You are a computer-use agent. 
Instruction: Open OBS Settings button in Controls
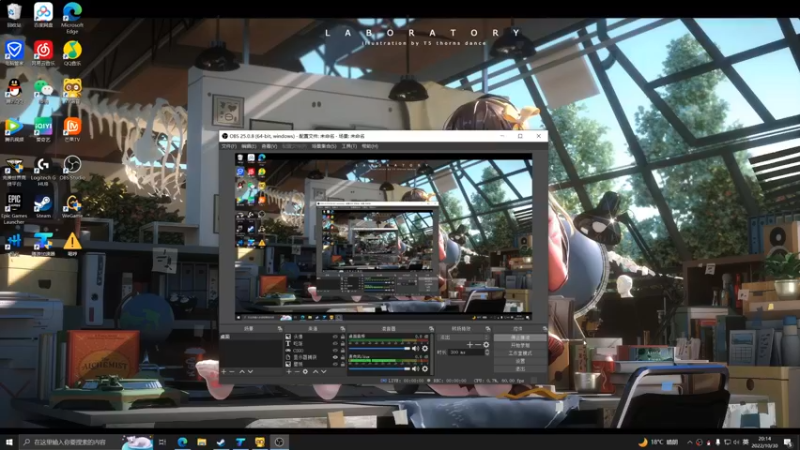(520, 360)
